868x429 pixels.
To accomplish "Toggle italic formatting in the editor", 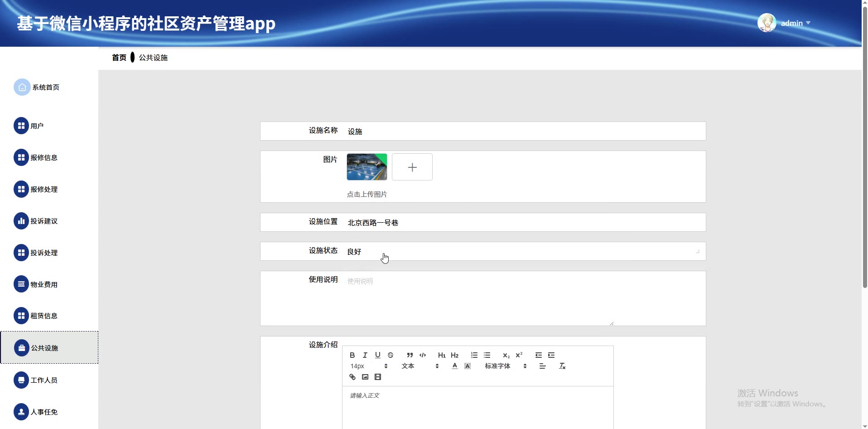I will (365, 355).
